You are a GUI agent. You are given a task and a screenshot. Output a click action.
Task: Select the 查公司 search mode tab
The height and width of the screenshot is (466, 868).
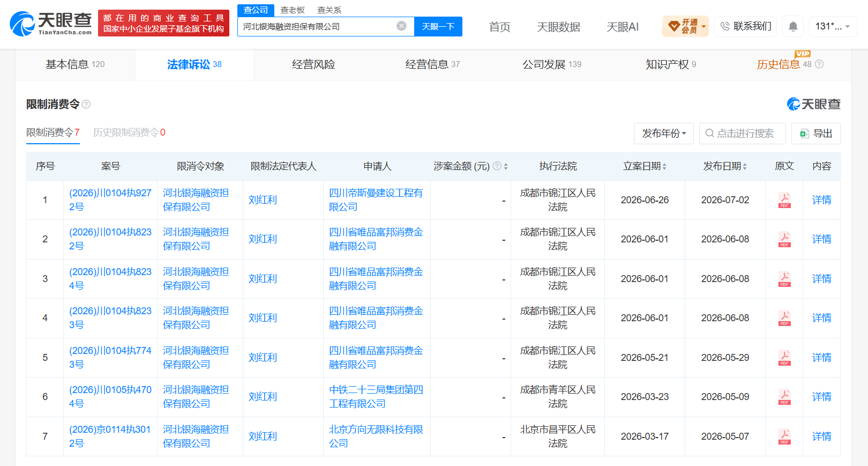click(256, 10)
